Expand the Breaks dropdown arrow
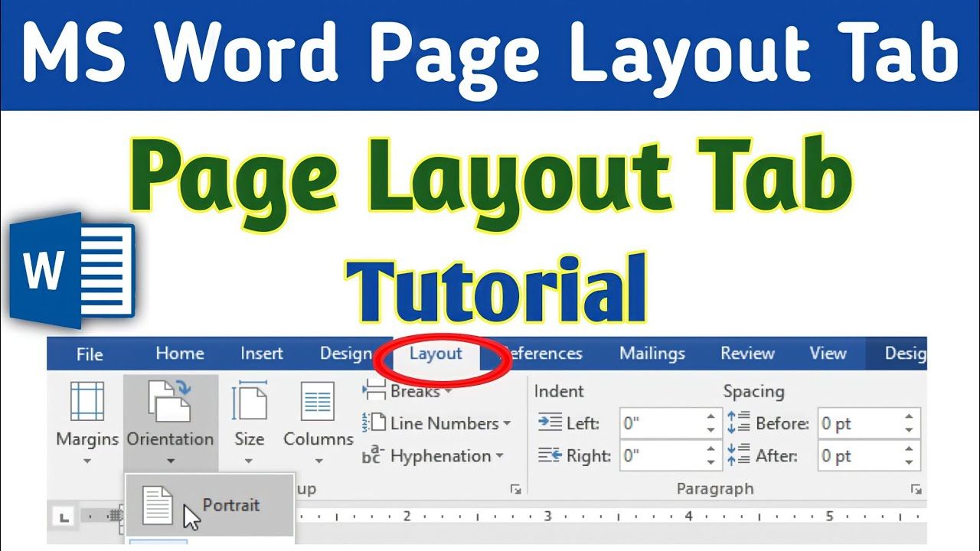 coord(448,392)
